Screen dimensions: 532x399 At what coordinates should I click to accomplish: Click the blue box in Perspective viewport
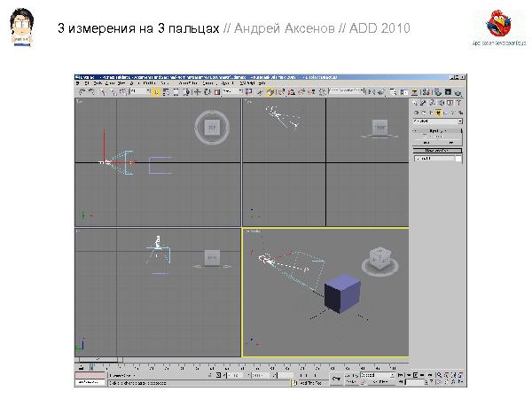tap(342, 293)
